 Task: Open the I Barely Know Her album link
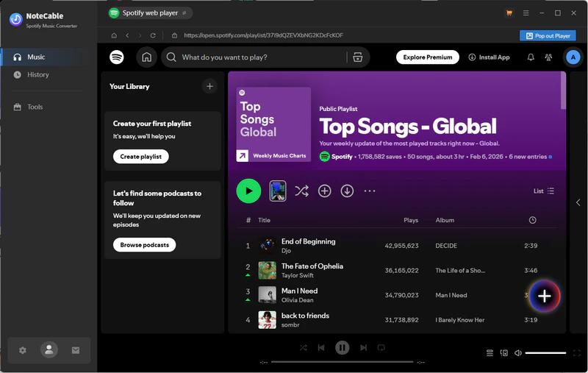tap(460, 320)
